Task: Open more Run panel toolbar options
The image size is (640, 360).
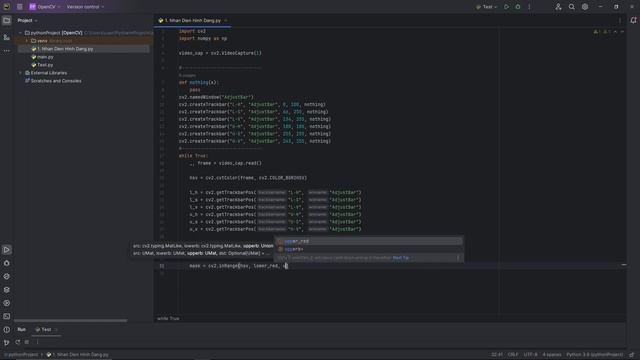Action: [x=37, y=342]
